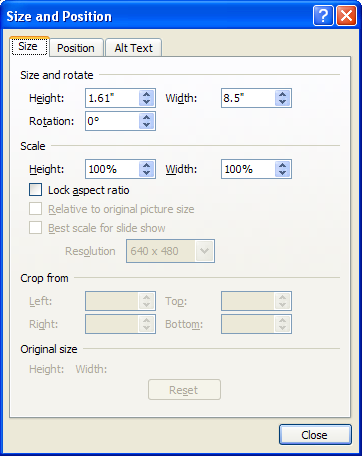Open the Resolution 640 x 480 dropdown
Screen dimensions: 362x456
pos(170,251)
